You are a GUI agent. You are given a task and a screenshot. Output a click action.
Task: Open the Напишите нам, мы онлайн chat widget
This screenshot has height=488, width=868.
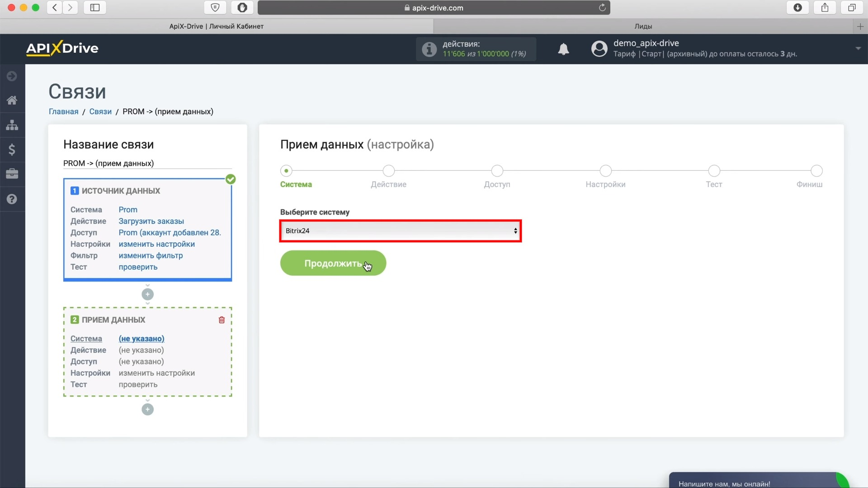(x=759, y=481)
